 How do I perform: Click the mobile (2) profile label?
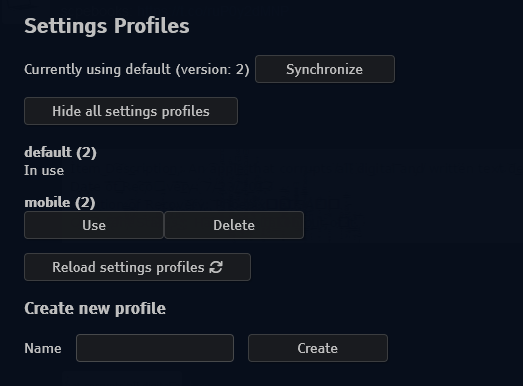click(x=60, y=203)
